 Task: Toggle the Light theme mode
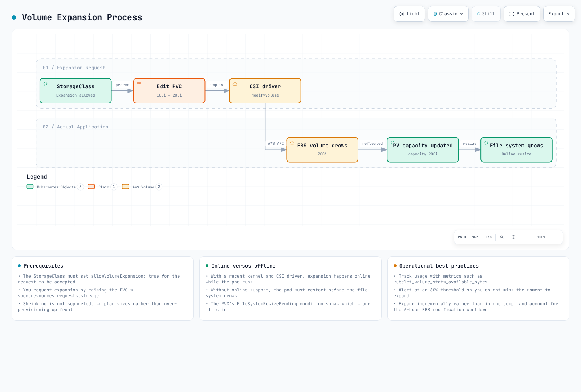409,14
